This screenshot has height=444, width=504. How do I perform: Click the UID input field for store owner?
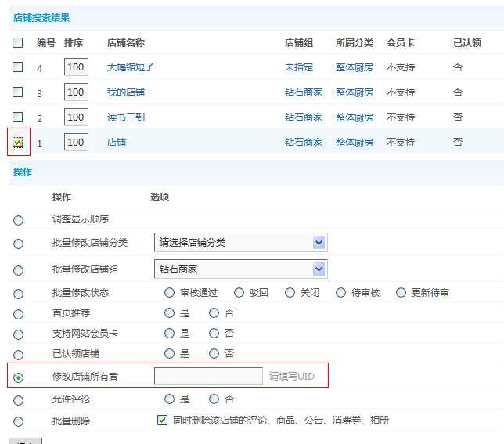click(x=208, y=376)
